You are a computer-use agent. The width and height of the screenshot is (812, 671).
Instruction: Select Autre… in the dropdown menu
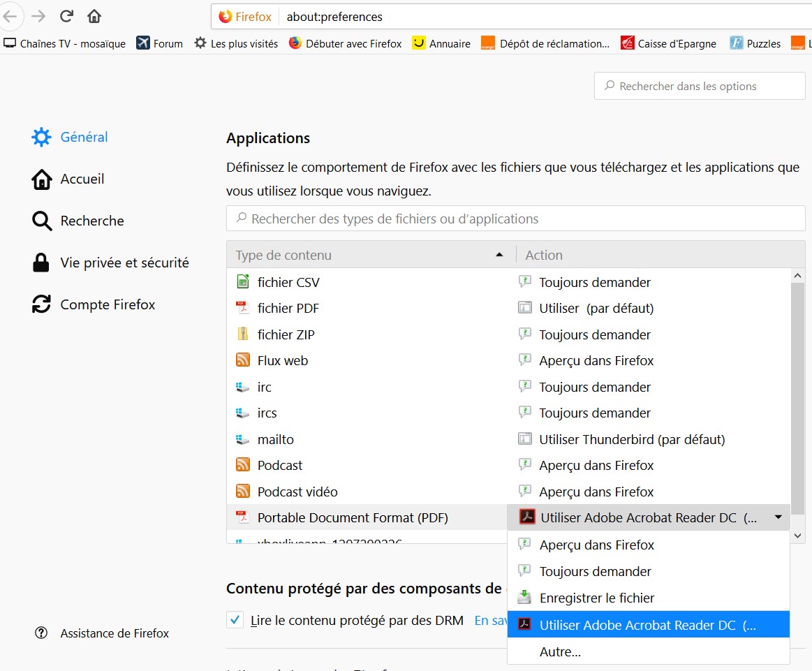[560, 652]
